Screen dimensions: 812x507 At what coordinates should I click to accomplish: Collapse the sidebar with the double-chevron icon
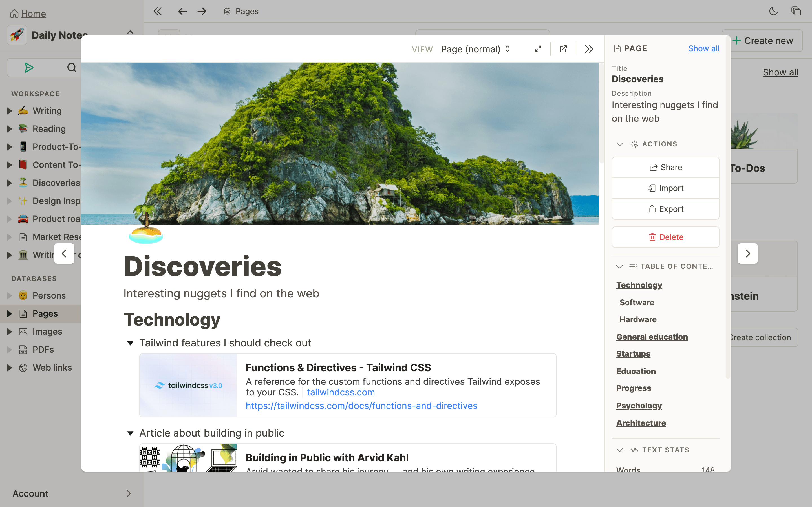click(x=157, y=11)
